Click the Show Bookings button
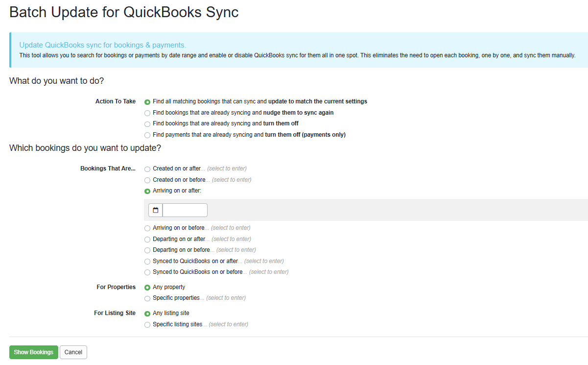The height and width of the screenshot is (365, 588). tap(33, 352)
